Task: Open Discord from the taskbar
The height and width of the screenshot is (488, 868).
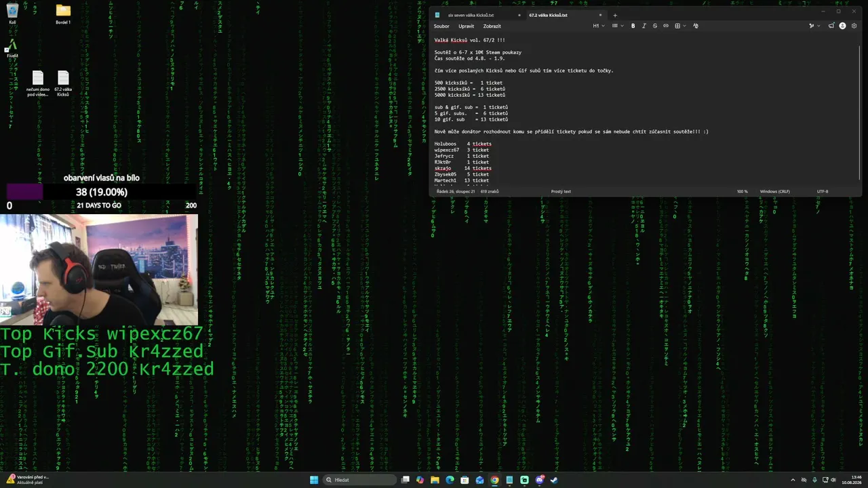Action: pos(540,480)
